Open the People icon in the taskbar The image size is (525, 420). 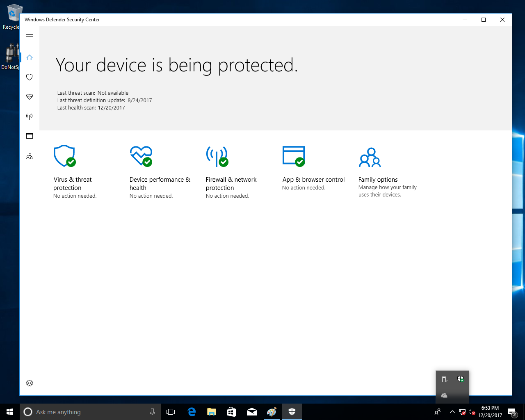click(x=438, y=412)
